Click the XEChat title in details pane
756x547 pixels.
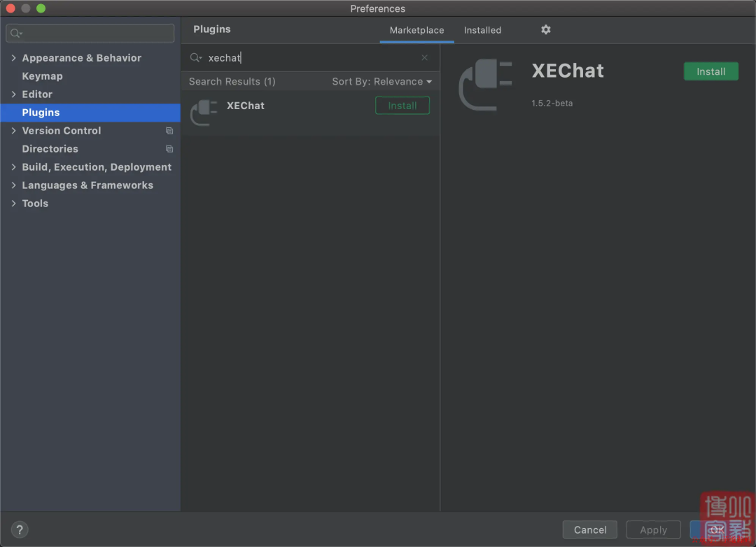[568, 71]
